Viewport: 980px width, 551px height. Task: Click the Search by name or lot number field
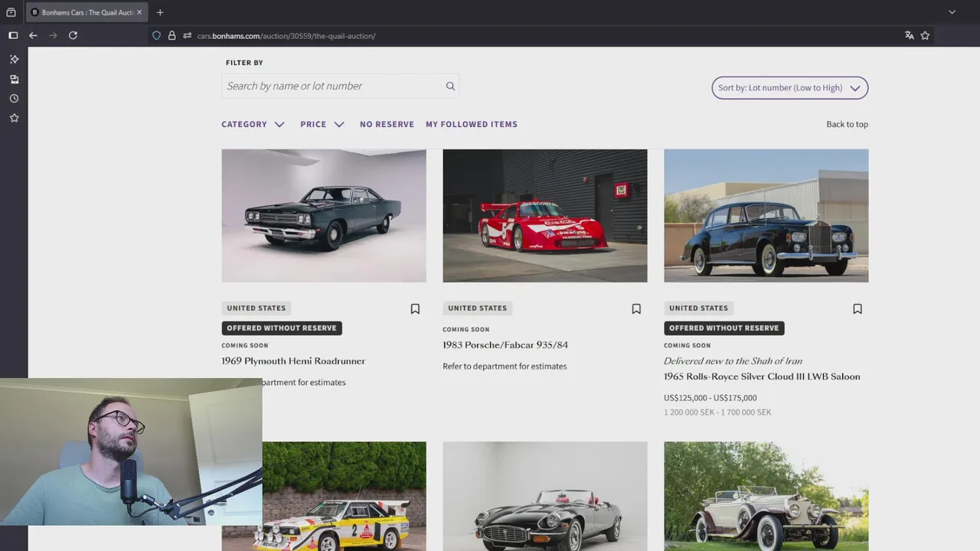pos(340,86)
